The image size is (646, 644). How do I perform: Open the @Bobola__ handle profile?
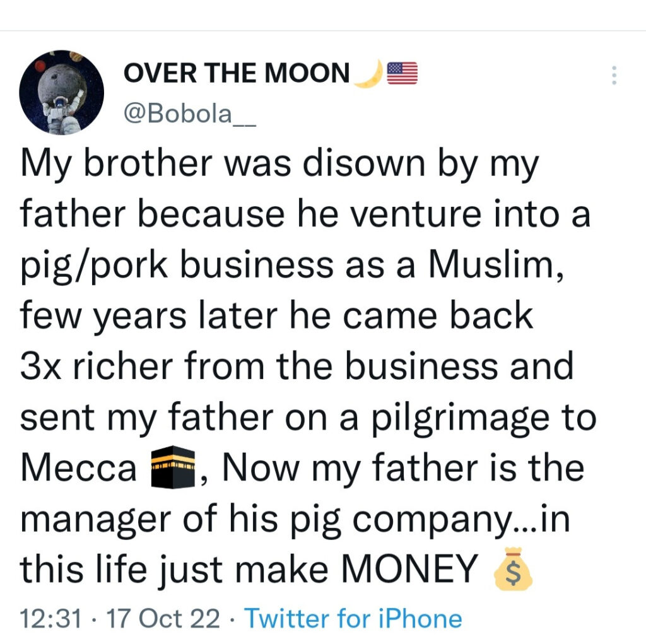pos(190,114)
